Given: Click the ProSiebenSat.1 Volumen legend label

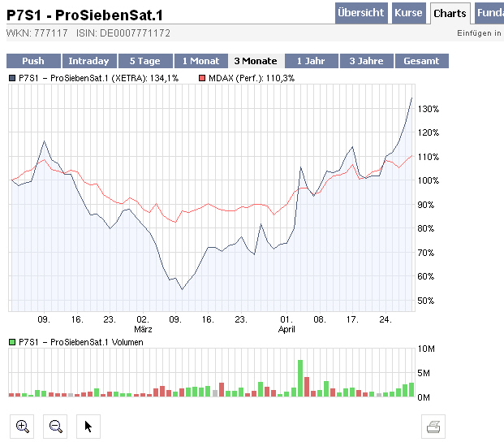Looking at the screenshot, I should pyautogui.click(x=80, y=342).
